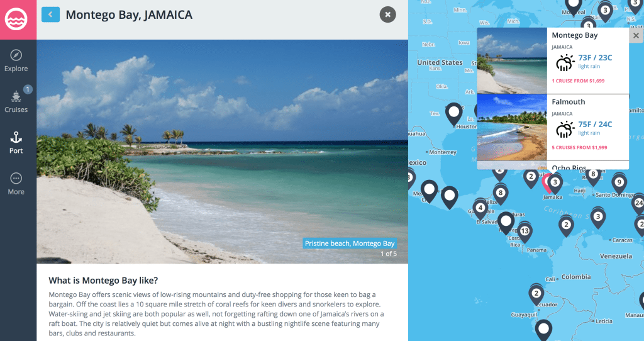
Task: Click the main beach photo slideshow
Action: [x=222, y=151]
